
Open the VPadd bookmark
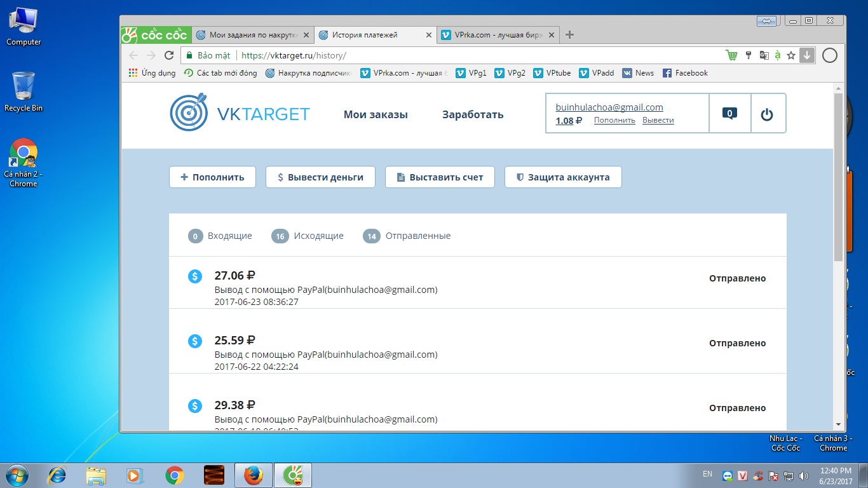(596, 73)
